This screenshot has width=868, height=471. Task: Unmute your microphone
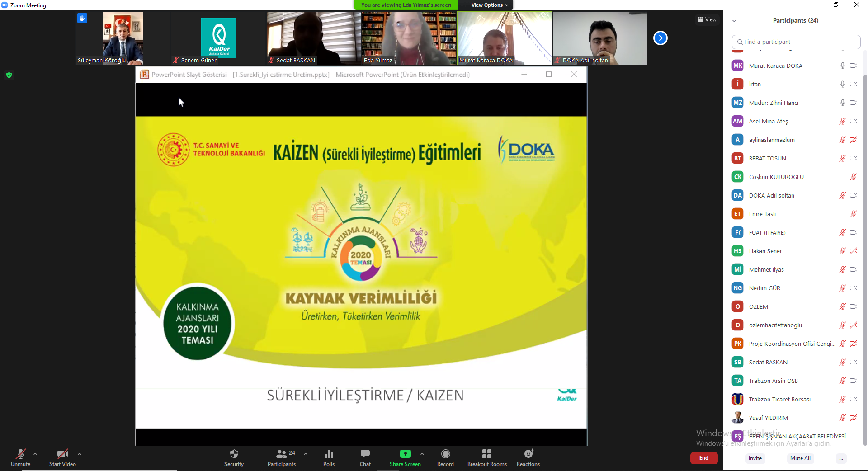pyautogui.click(x=20, y=454)
